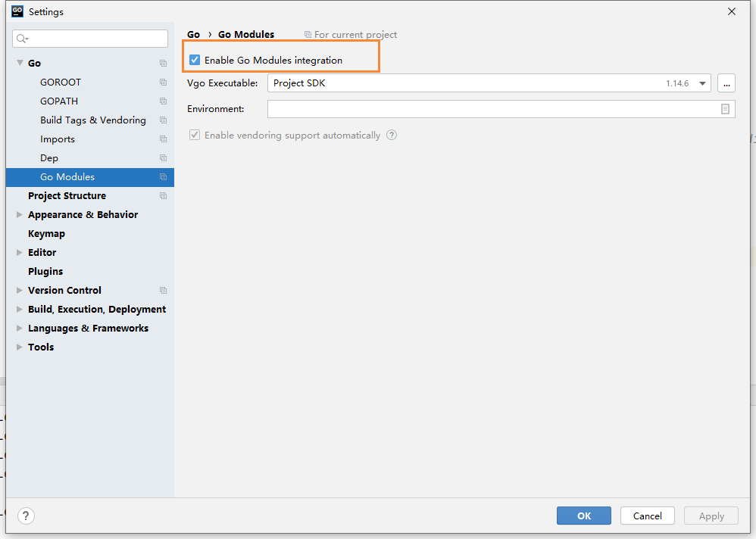Open the Keymap settings page
Screen dimensions: 756x539
[46, 234]
